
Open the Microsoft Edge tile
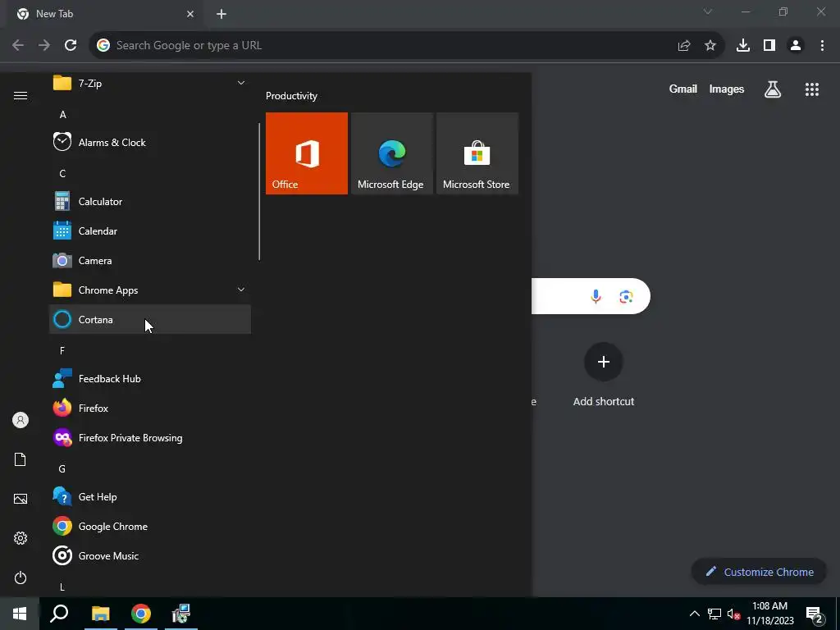coord(391,153)
